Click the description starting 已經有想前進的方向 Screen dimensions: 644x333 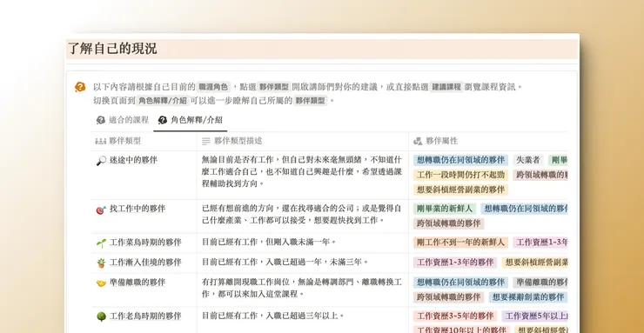click(x=301, y=215)
